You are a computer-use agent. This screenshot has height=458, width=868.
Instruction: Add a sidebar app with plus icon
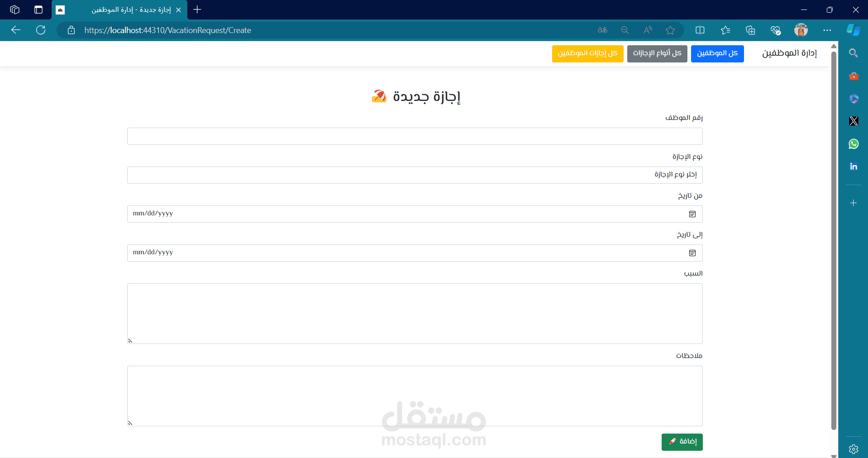[854, 203]
